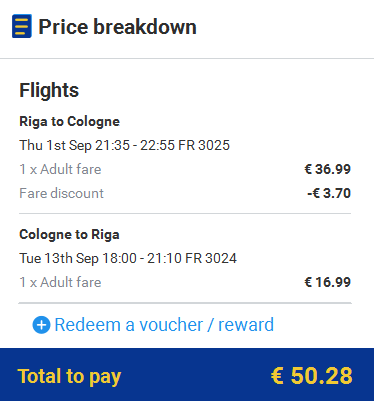
Task: Select the € 36.99 fare amount
Action: (328, 169)
